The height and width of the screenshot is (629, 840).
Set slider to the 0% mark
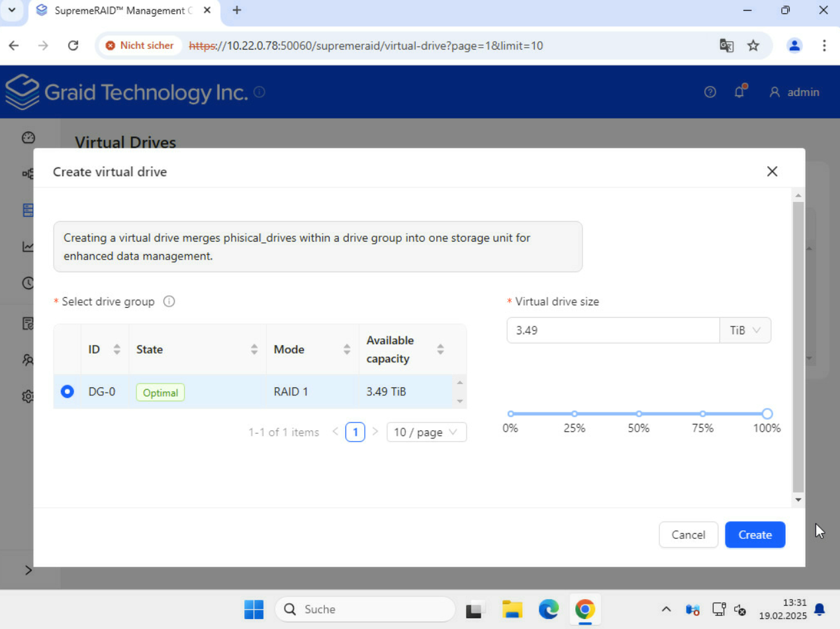pyautogui.click(x=510, y=414)
